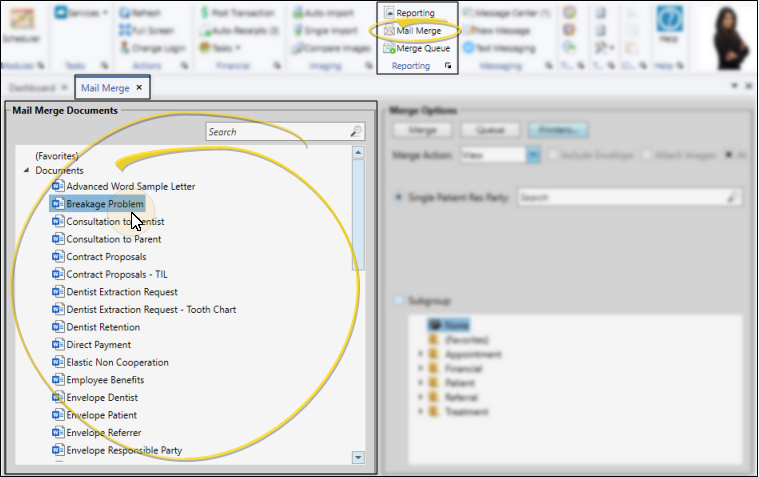Select Consultation to Parent document
The width and height of the screenshot is (759, 477).
tap(113, 239)
